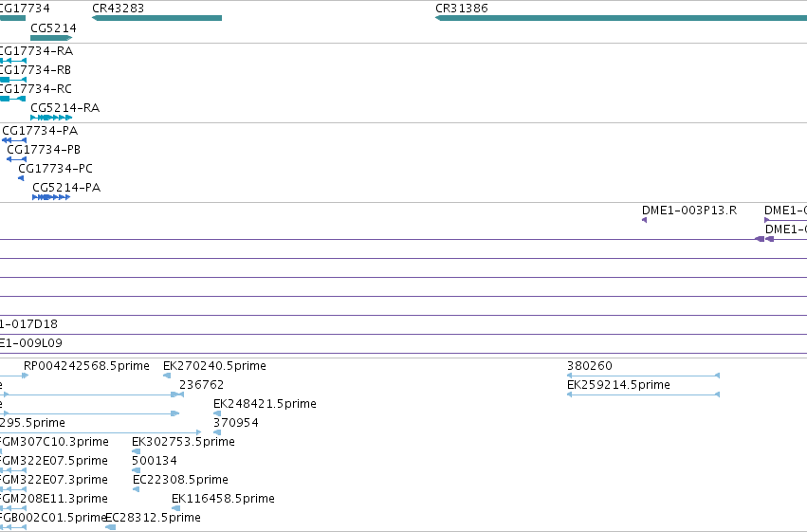Click the 1-017D18 clone label

coord(28,324)
